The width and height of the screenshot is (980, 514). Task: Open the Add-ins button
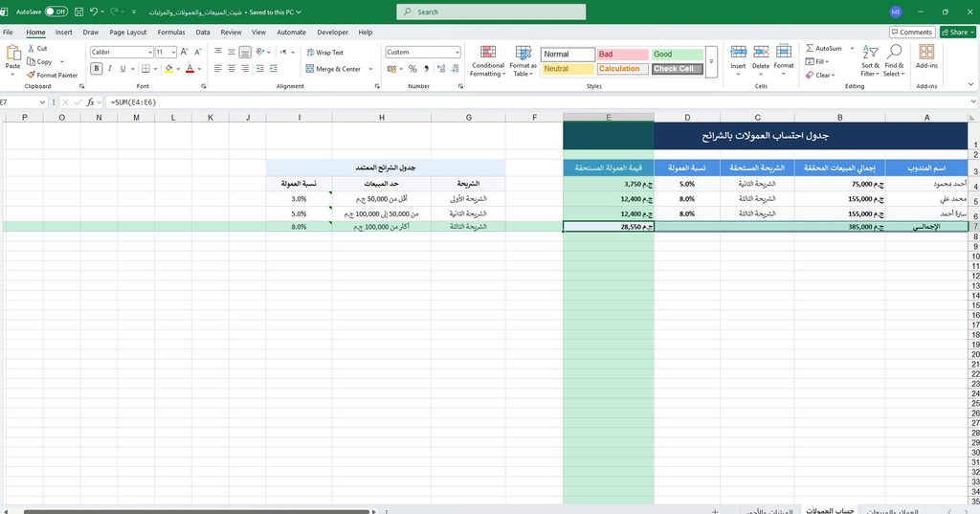[x=926, y=56]
